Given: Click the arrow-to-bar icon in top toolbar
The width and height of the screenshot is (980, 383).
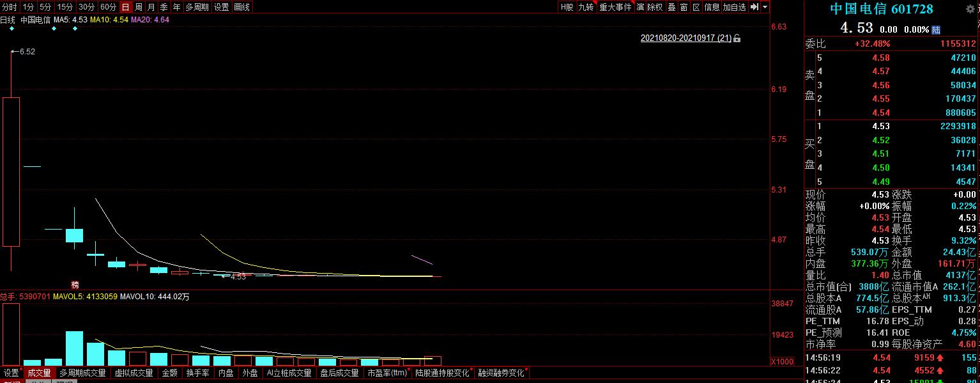Looking at the screenshot, I should (x=754, y=7).
